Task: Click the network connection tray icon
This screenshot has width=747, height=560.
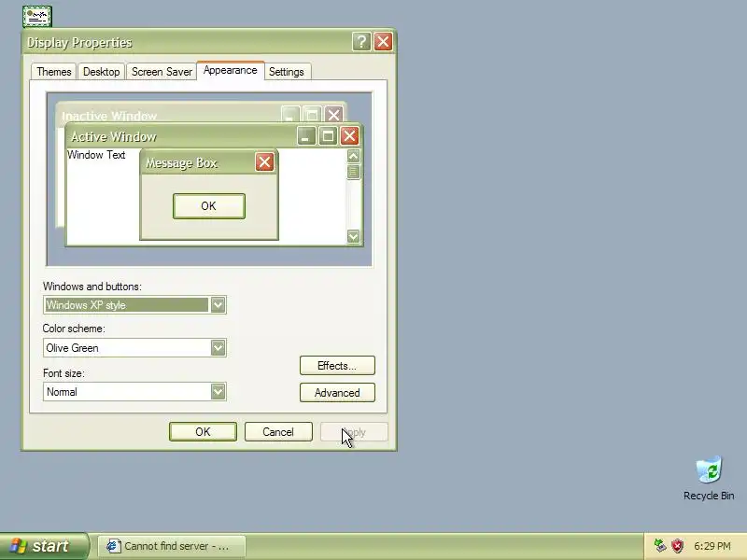Action: (660, 546)
